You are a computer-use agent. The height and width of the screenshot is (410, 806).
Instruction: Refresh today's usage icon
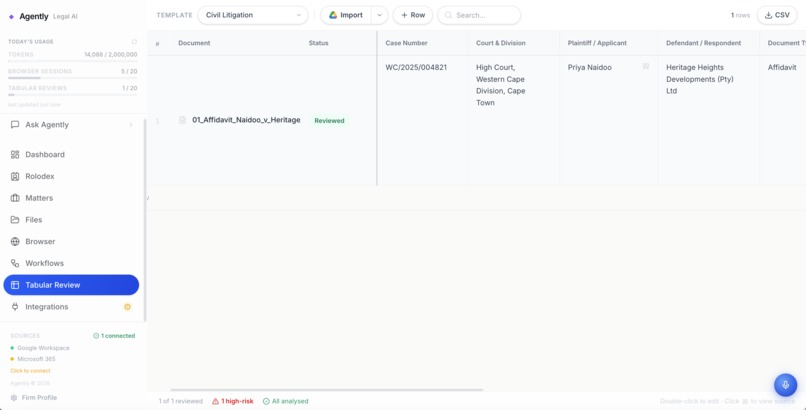click(x=134, y=42)
